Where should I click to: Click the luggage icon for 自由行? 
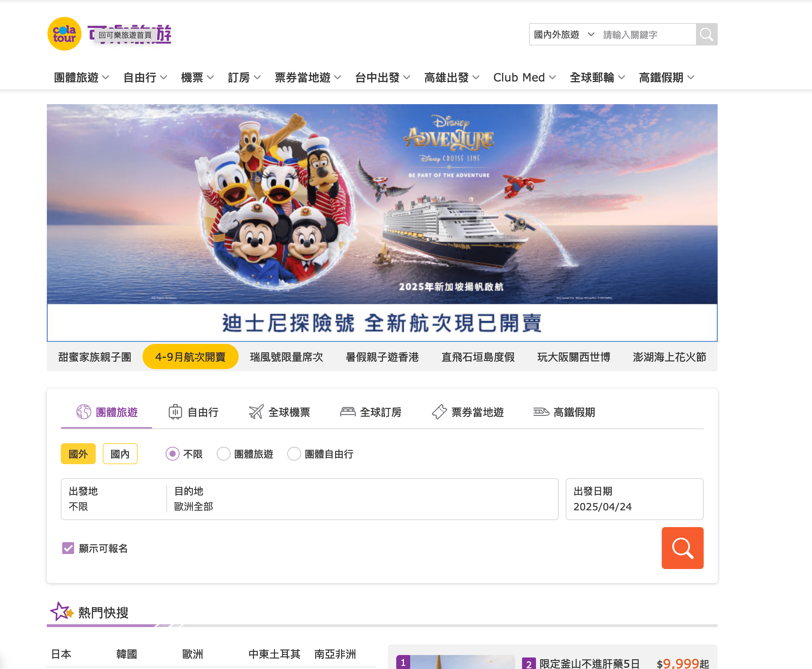coord(175,412)
